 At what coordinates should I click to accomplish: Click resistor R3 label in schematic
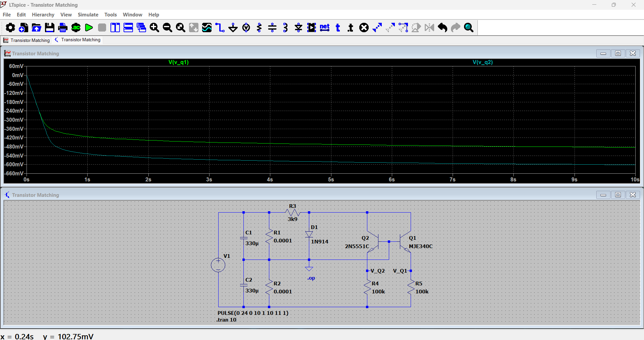pyautogui.click(x=292, y=206)
